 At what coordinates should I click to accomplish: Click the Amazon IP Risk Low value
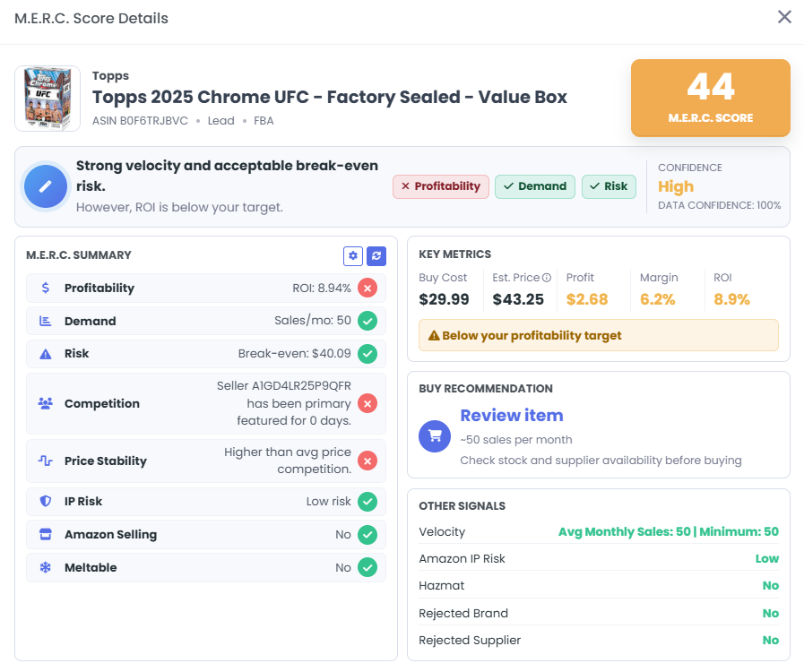pos(767,559)
